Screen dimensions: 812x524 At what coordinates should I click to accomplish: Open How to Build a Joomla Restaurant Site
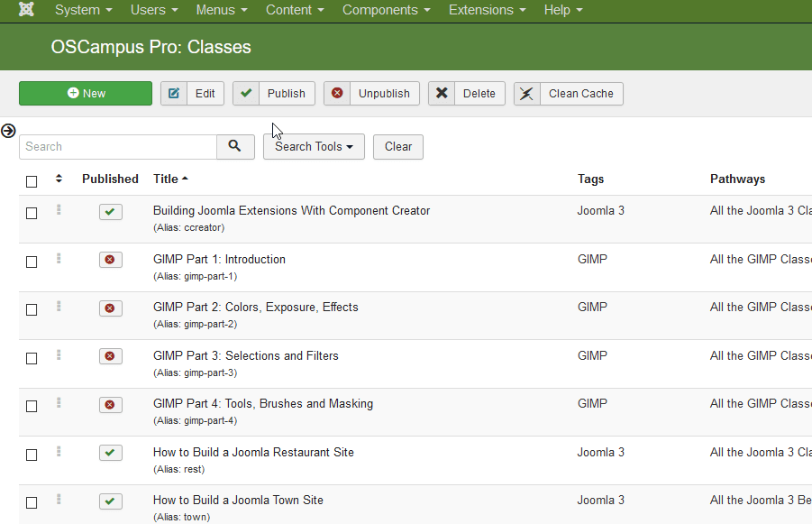[254, 452]
